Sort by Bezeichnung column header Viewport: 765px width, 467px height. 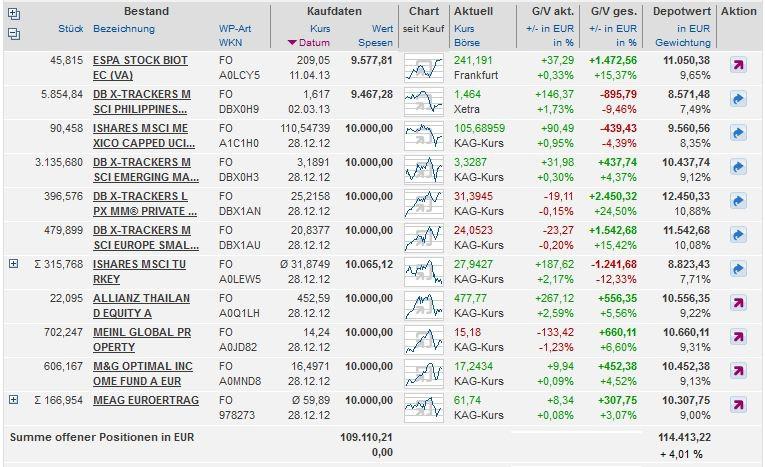124,28
